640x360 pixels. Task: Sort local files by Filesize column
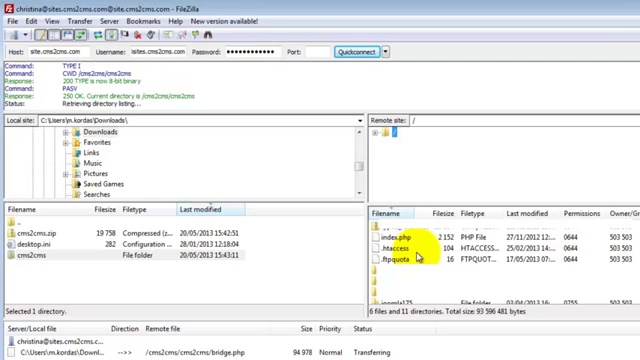click(105, 209)
